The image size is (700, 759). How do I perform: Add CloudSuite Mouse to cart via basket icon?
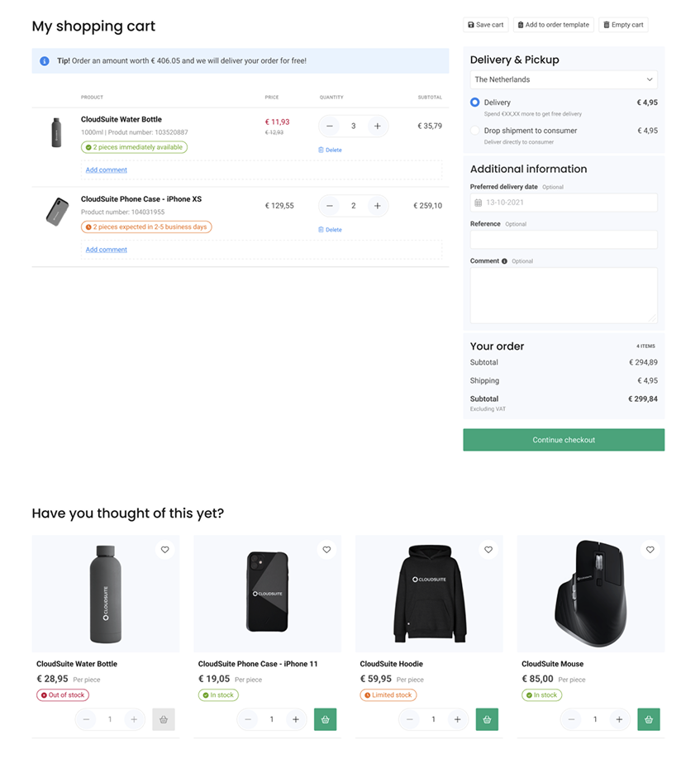[649, 719]
